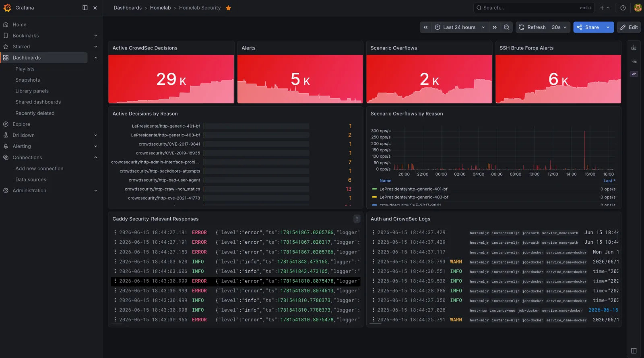Open the dashboard outline list icon

pos(634,62)
